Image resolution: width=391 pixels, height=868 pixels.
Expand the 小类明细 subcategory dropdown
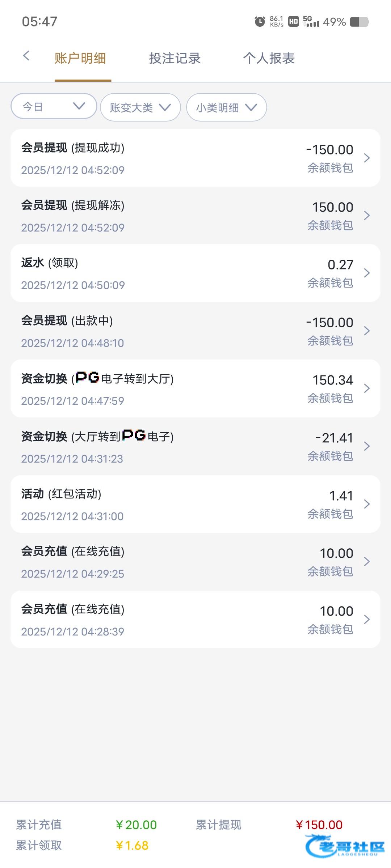227,107
